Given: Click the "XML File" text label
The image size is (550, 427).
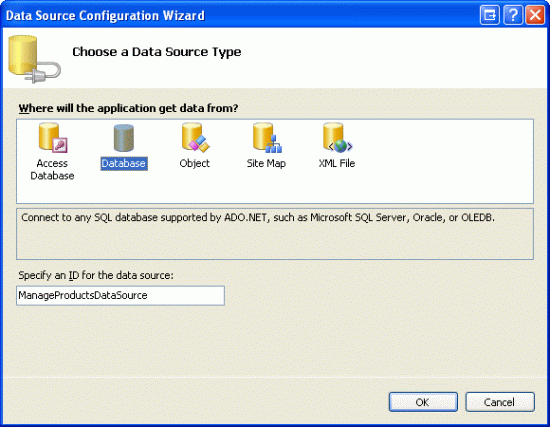Looking at the screenshot, I should point(337,164).
